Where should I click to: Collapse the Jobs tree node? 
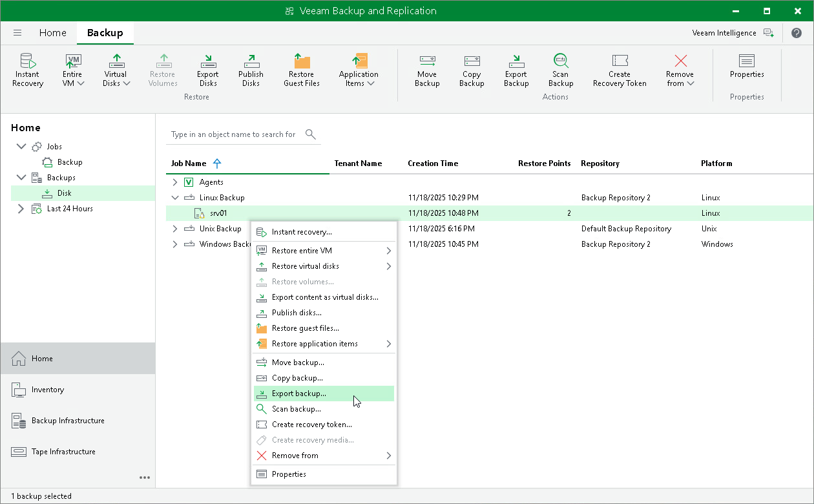(x=21, y=147)
